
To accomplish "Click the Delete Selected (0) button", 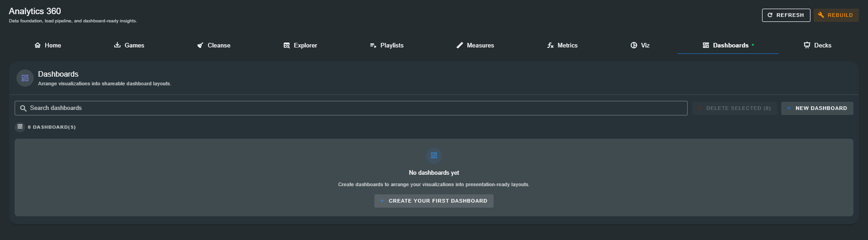I will click(x=734, y=108).
